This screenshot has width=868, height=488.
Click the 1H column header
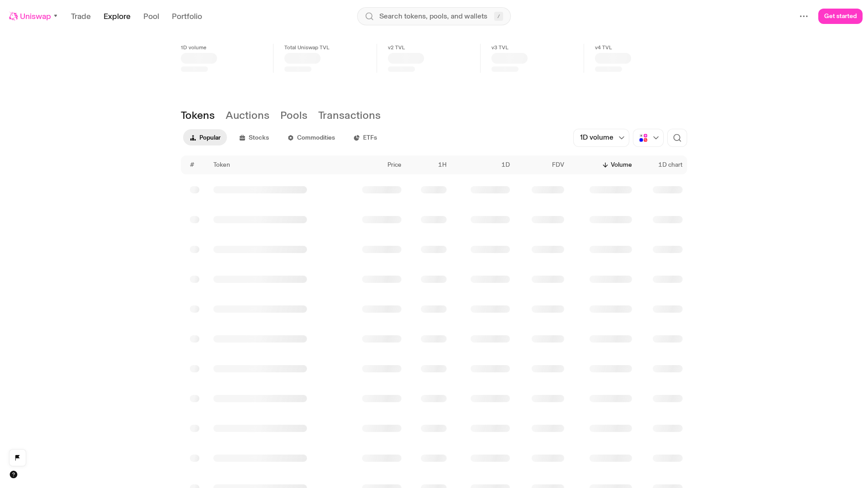(442, 165)
